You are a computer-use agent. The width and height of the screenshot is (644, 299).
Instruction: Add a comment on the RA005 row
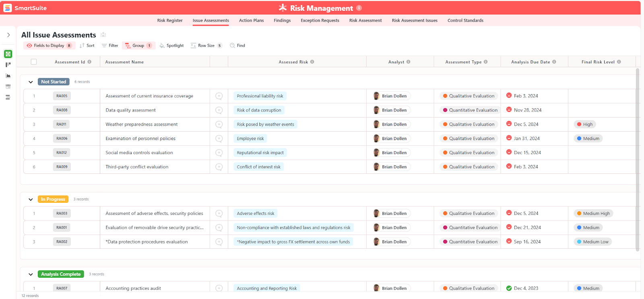pyautogui.click(x=219, y=96)
